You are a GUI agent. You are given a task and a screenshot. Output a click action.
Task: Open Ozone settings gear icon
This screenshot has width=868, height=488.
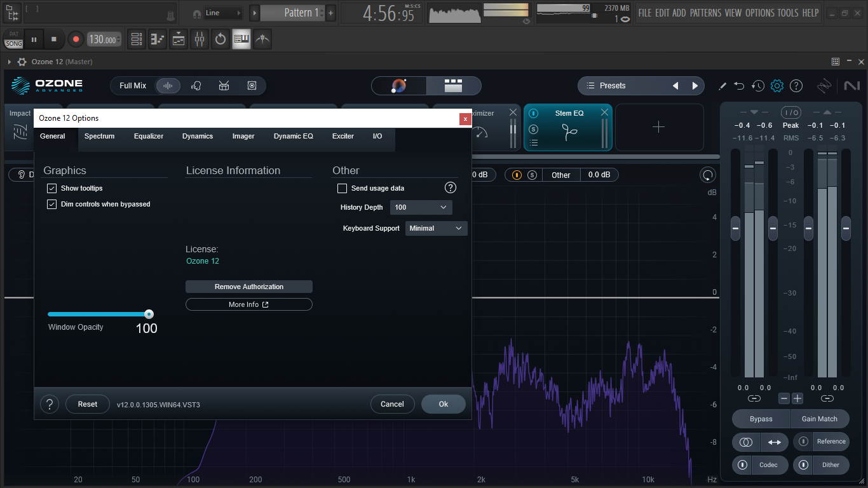pos(777,86)
